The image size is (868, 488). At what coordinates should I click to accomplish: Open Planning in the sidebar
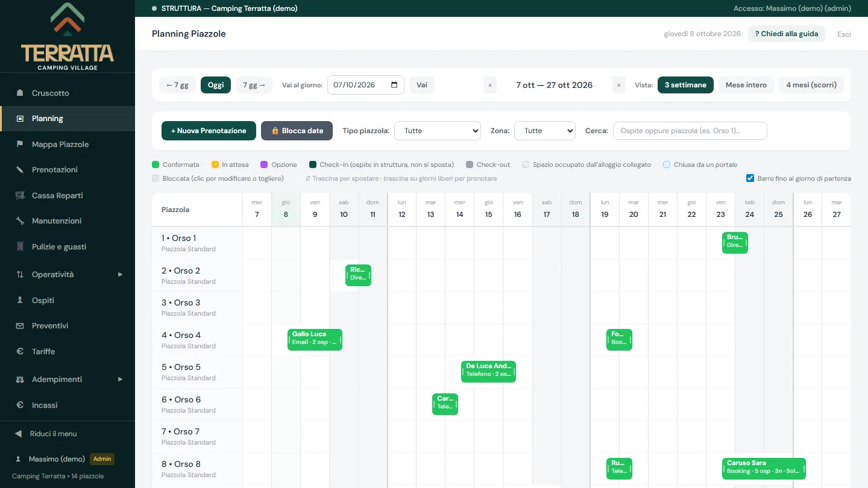68,119
